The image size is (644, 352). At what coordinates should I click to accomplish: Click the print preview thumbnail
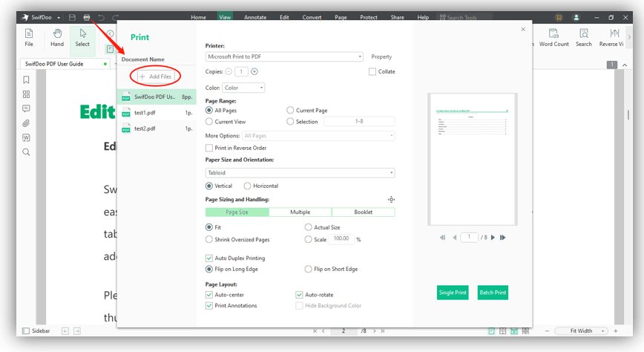click(x=473, y=159)
